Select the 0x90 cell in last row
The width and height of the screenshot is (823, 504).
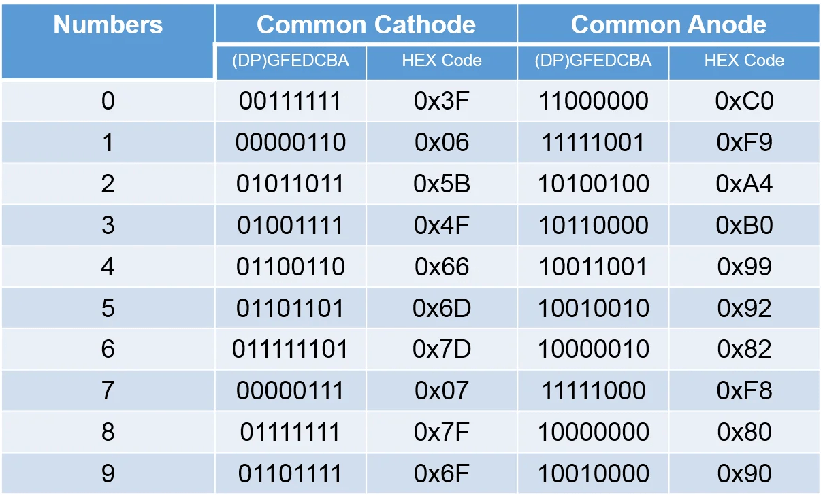[x=744, y=473]
